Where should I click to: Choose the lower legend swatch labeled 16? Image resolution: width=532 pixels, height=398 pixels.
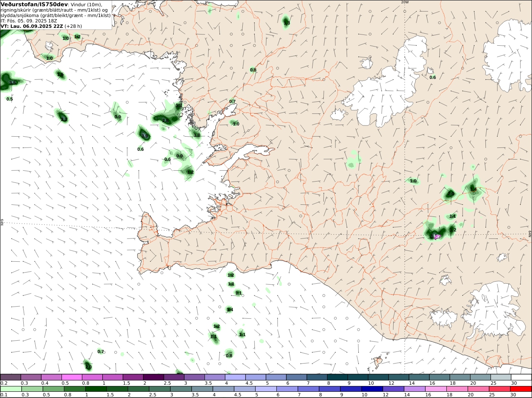click(x=435, y=389)
